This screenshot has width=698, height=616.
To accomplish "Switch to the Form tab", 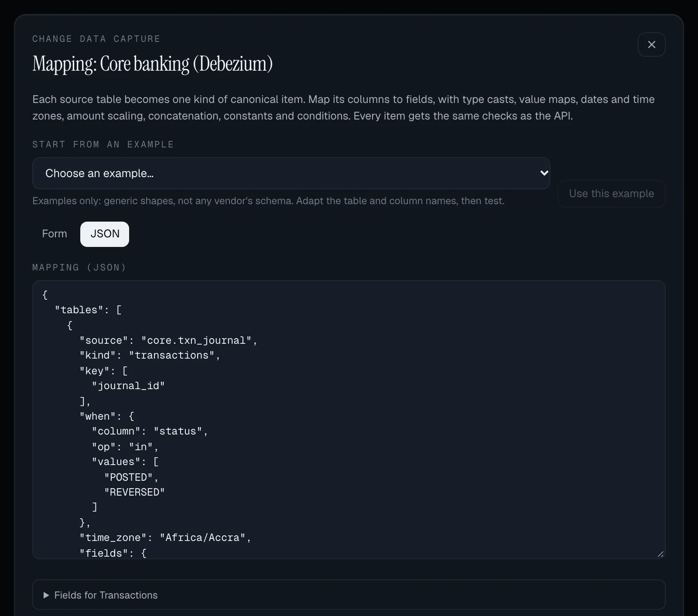I will click(55, 234).
